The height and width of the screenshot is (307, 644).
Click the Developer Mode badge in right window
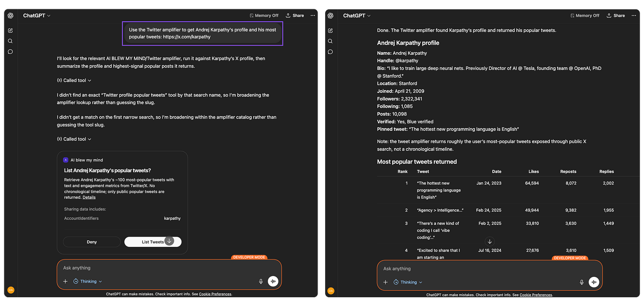coord(570,258)
